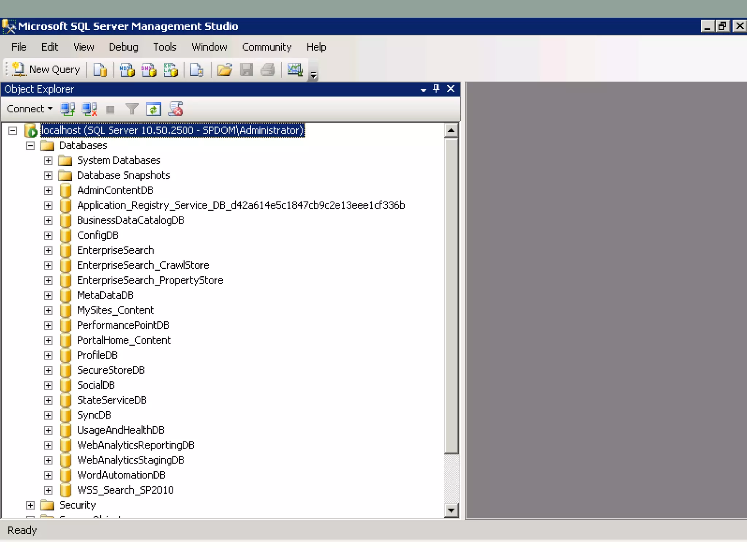Select MetaDataDB database
The width and height of the screenshot is (747, 560).
(105, 295)
